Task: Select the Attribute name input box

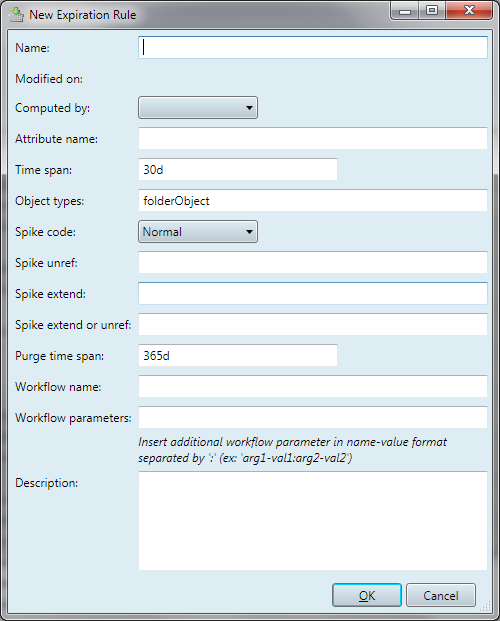Action: pyautogui.click(x=313, y=139)
